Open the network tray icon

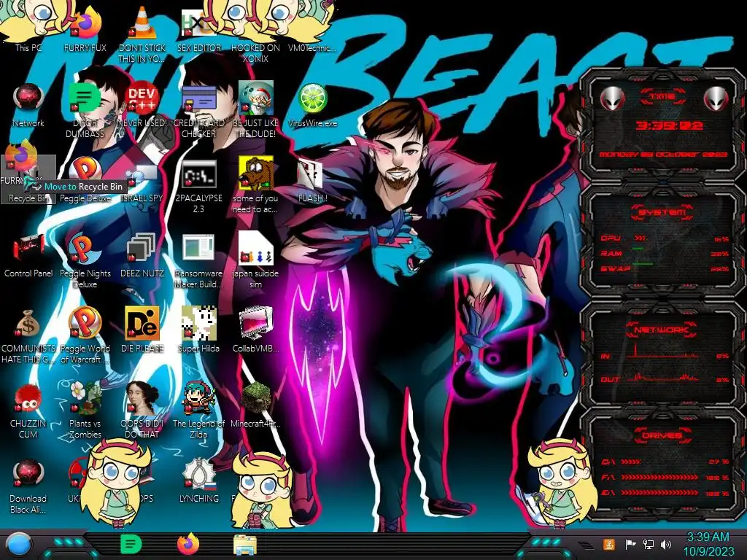coord(648,544)
